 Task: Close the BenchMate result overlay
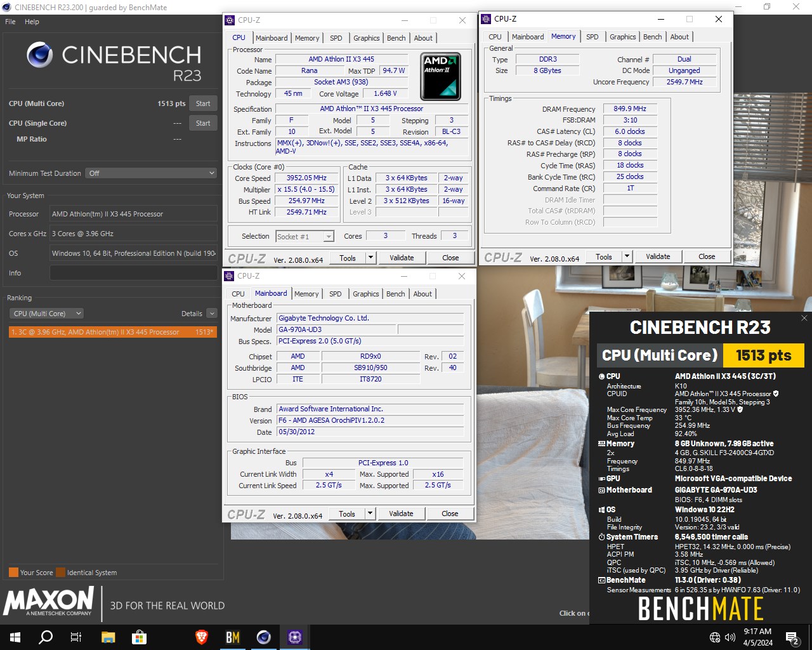[804, 318]
